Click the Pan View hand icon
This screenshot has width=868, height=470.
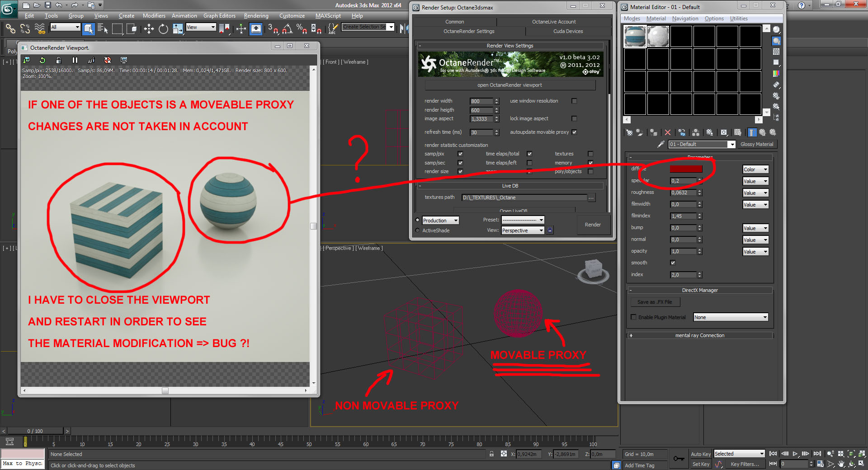coord(841,464)
